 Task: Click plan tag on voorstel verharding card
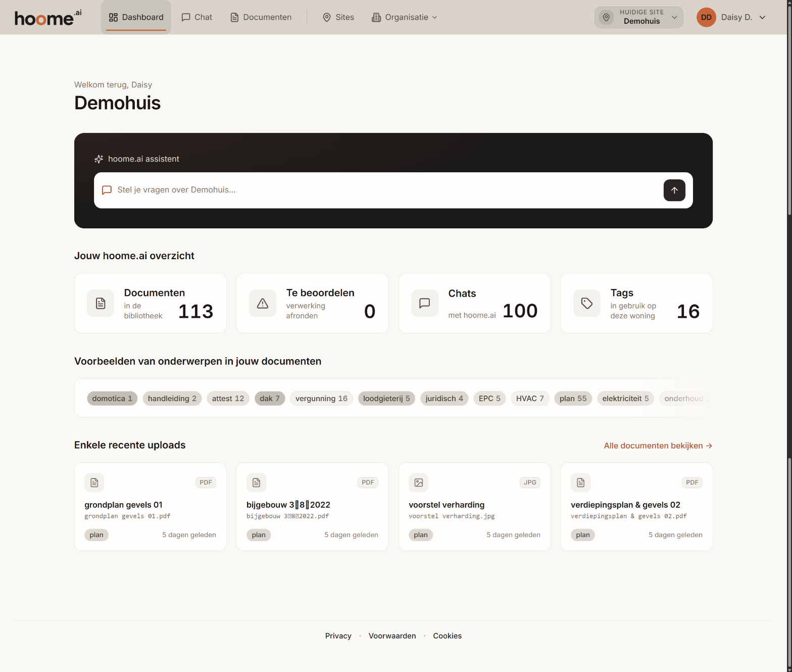[421, 535]
